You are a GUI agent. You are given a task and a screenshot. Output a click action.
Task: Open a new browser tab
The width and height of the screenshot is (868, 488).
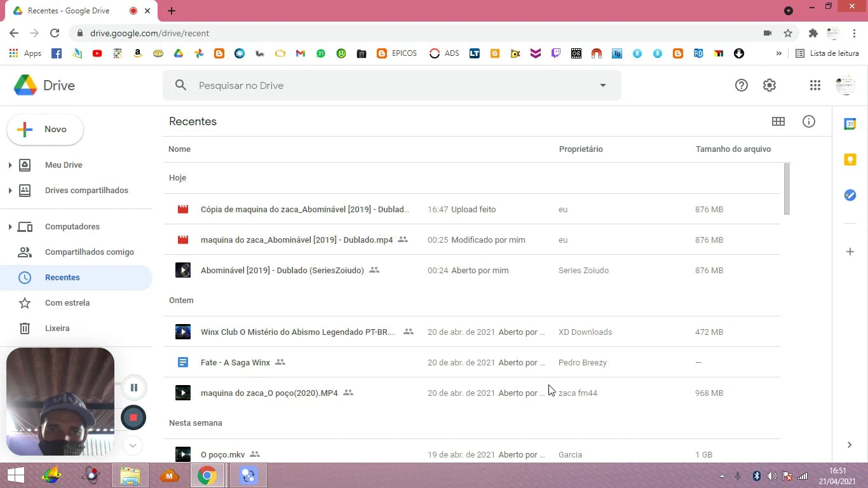pyautogui.click(x=172, y=11)
